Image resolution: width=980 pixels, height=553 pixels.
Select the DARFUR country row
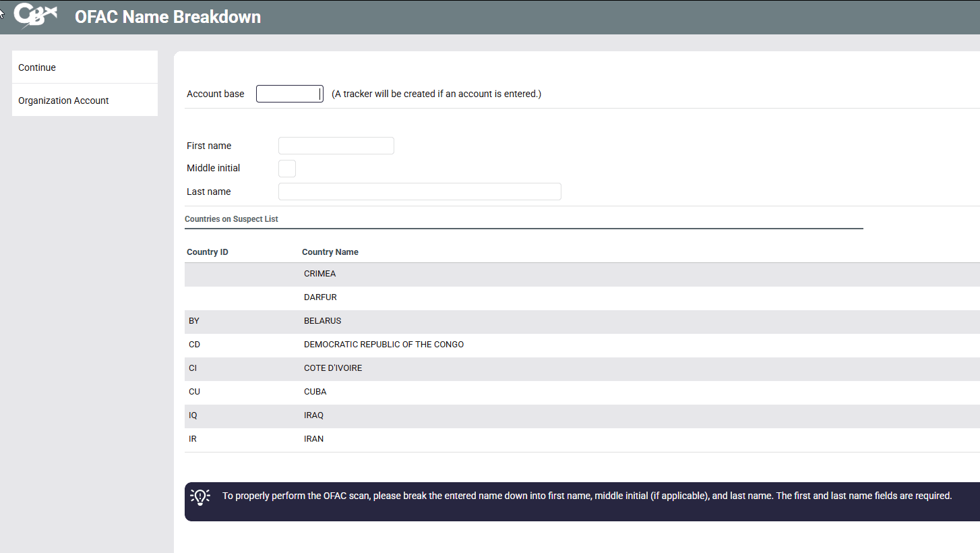tap(320, 297)
